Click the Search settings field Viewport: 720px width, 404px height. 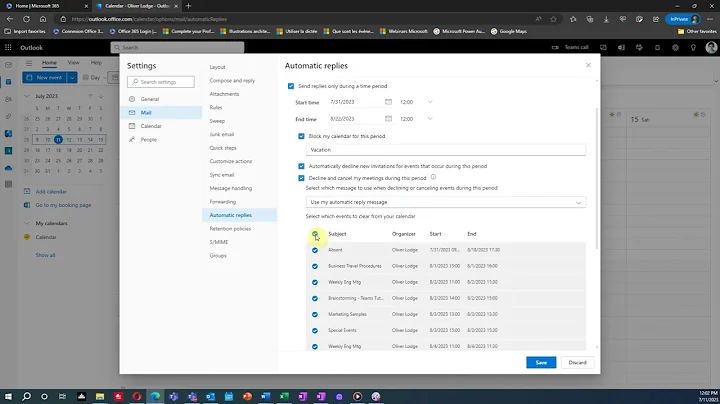point(161,82)
